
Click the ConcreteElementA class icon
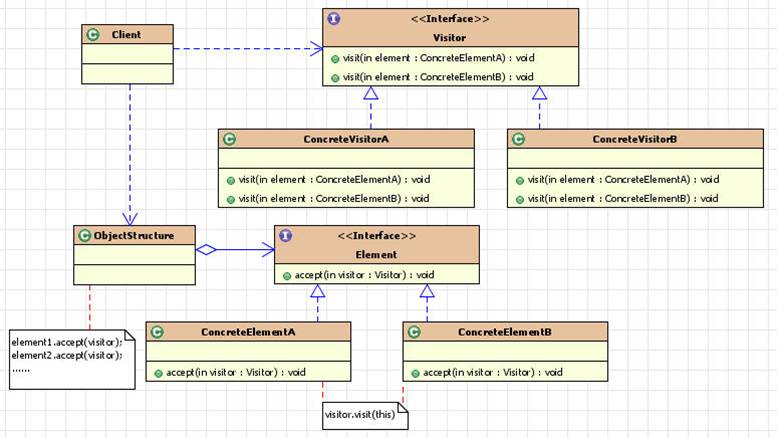pyautogui.click(x=157, y=332)
